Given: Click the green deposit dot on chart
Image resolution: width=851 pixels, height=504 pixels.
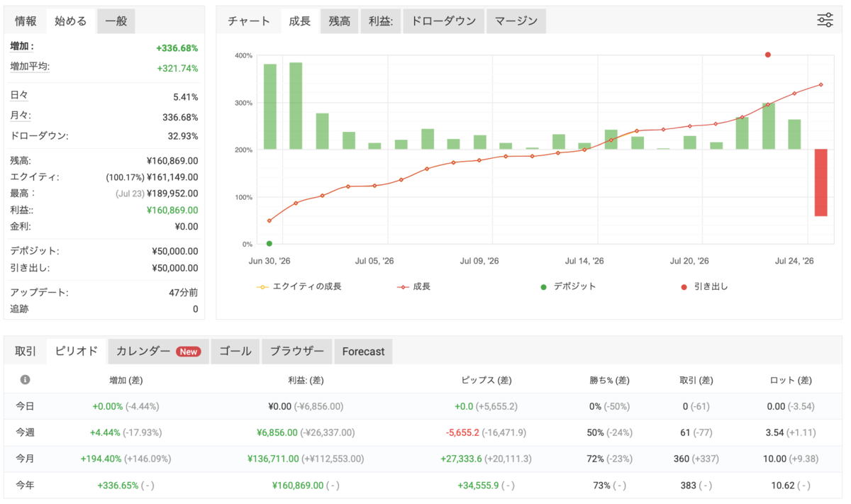Looking at the screenshot, I should click(269, 244).
